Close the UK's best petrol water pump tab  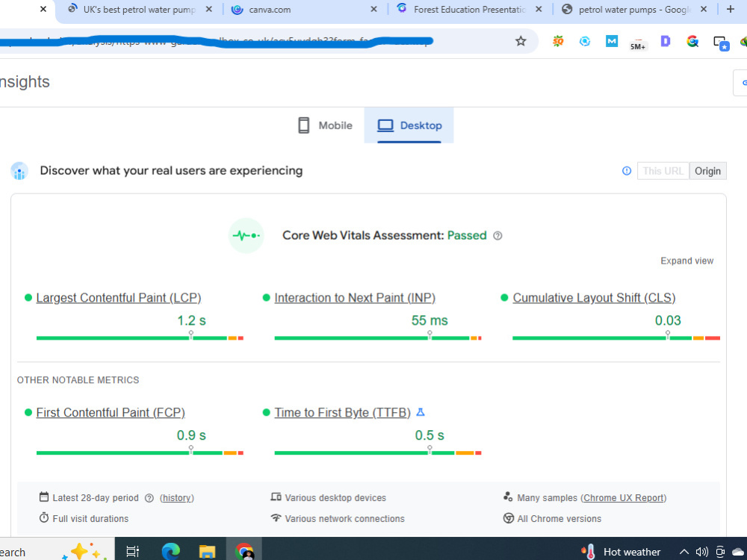point(209,9)
